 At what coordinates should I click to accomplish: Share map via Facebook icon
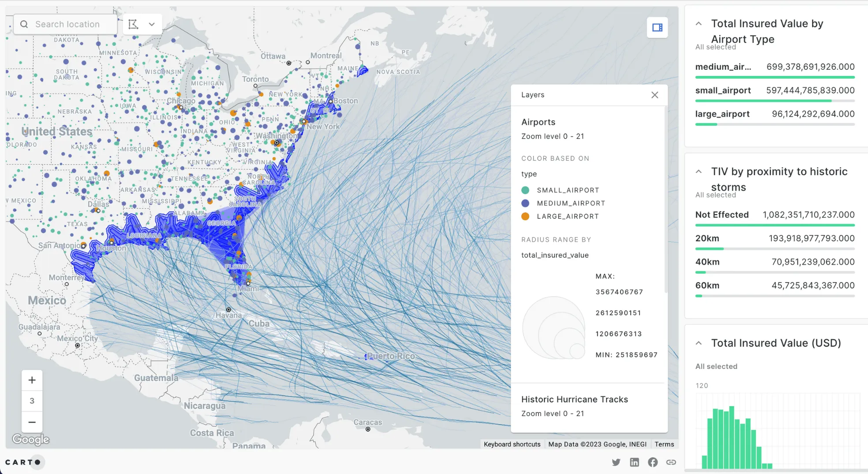(653, 462)
